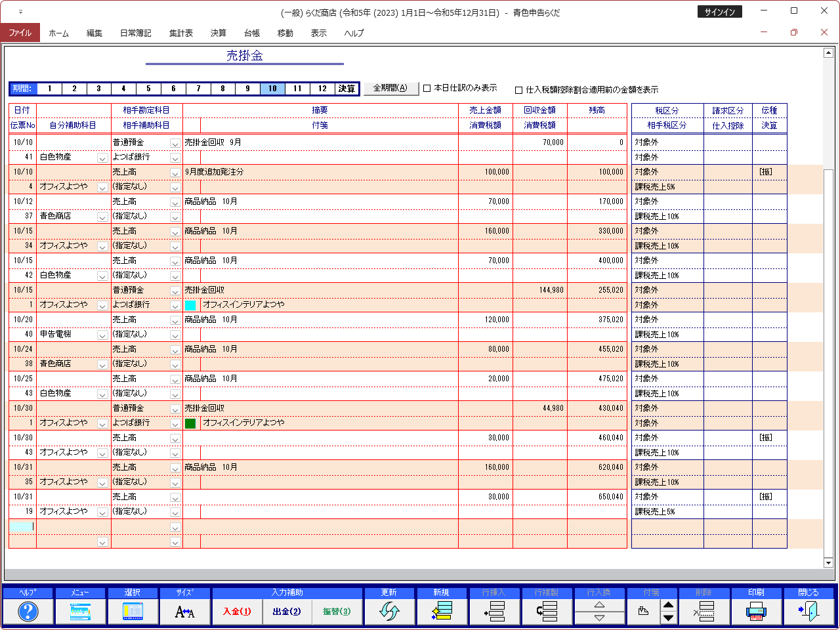The width and height of the screenshot is (840, 630).
Task: Click the 出金(2) input assist button
Action: (x=287, y=612)
